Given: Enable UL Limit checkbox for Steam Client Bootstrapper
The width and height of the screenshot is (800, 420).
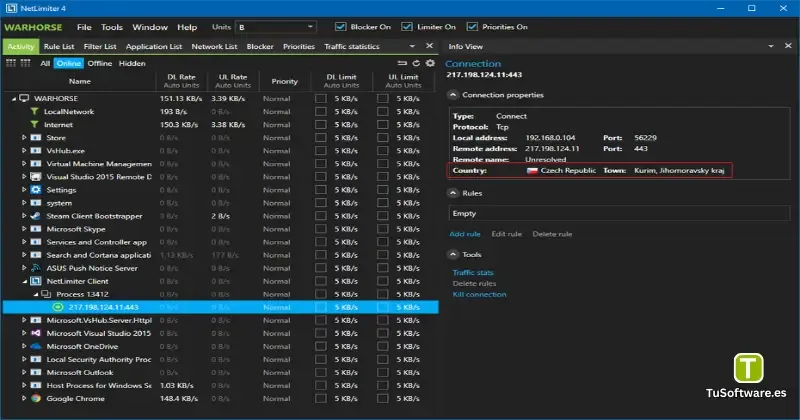Looking at the screenshot, I should (383, 216).
